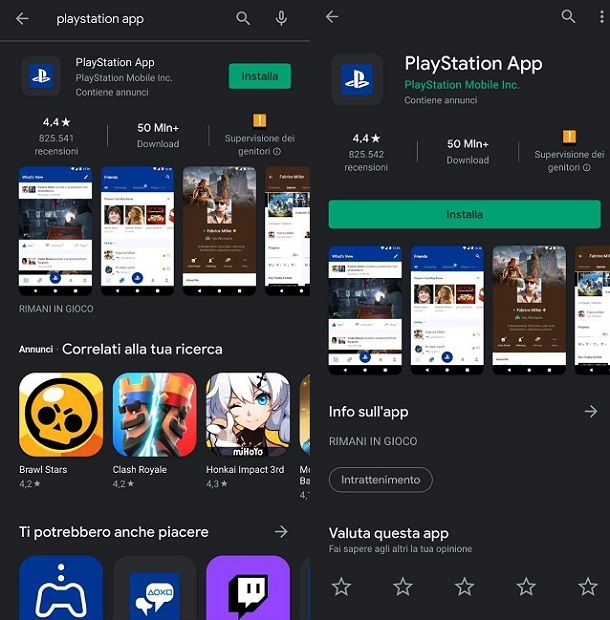Expand 'Info sull'app' with the arrow
610x620 pixels.
(591, 412)
